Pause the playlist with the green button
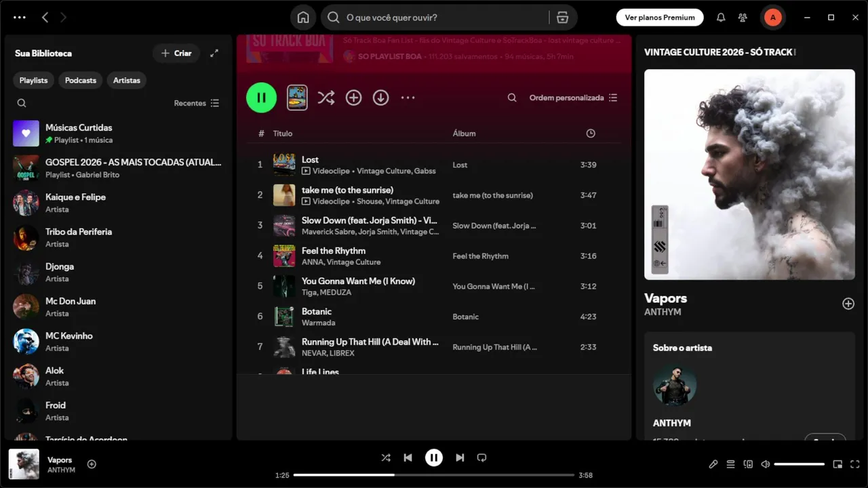868x488 pixels. click(x=261, y=98)
